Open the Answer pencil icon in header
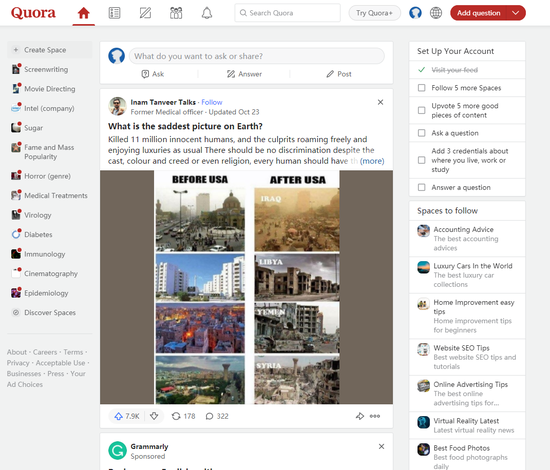 [x=145, y=13]
